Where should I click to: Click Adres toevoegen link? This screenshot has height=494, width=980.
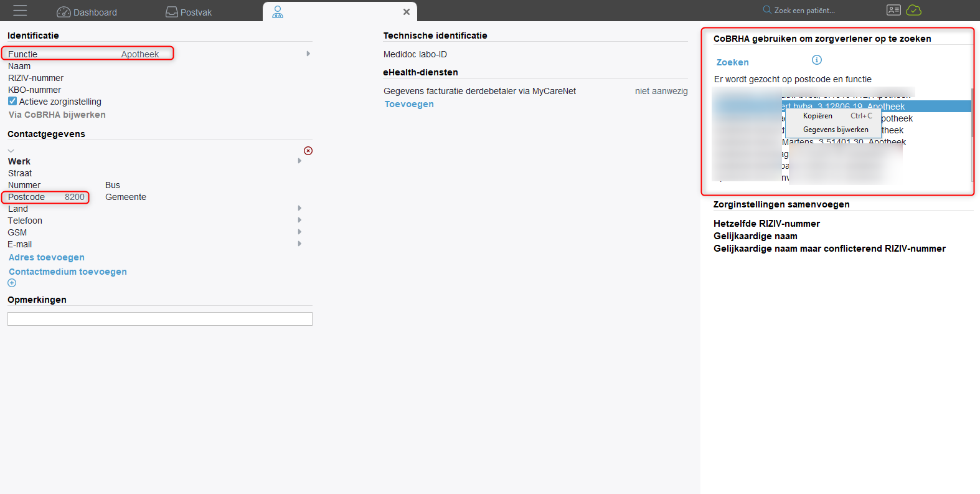[47, 257]
